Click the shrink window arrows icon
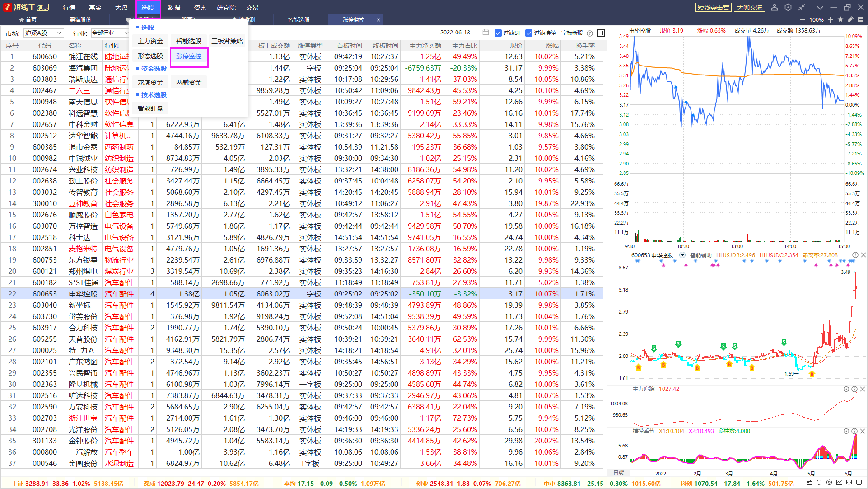868x489 pixels. (x=802, y=7)
